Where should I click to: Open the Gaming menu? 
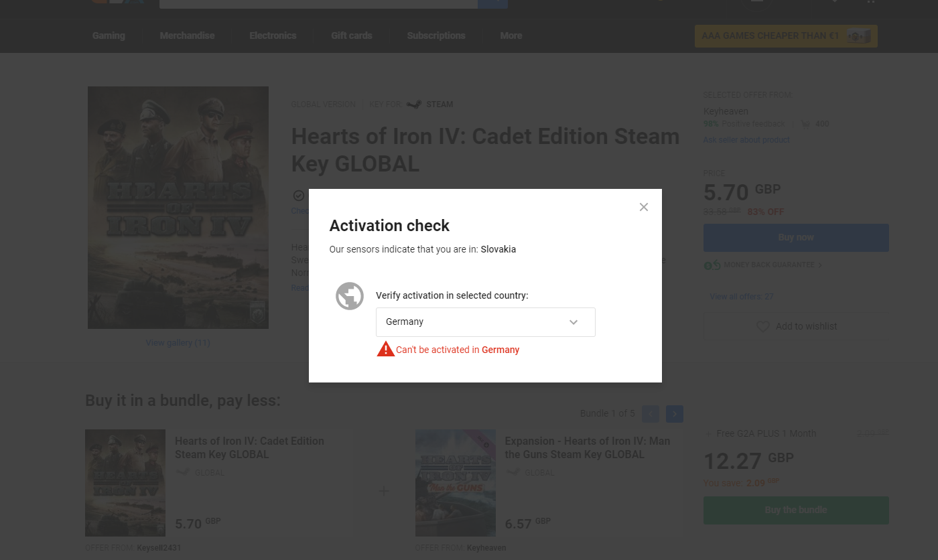109,36
